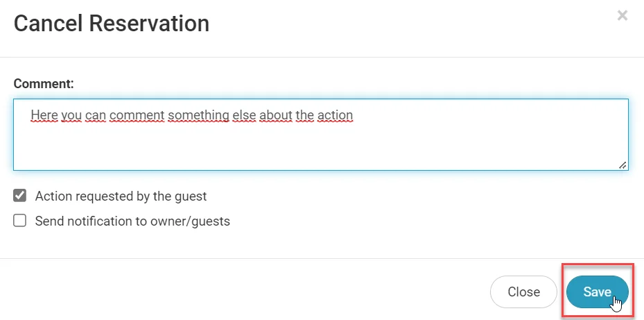Click the "Cancel Reservation" dialog title
The width and height of the screenshot is (644, 320).
(x=112, y=24)
